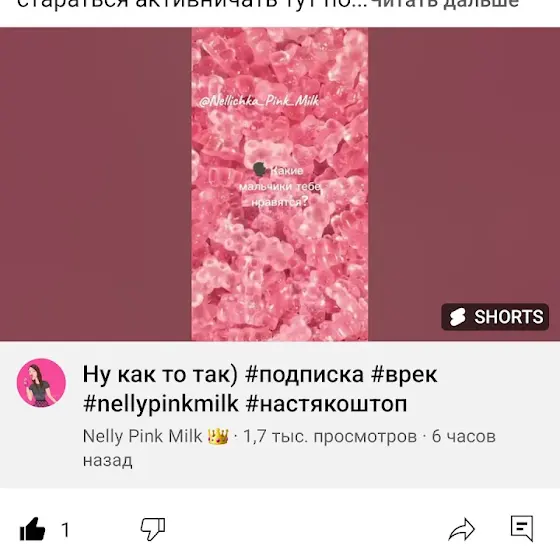The width and height of the screenshot is (560, 560).
Task: Click the video title Ну как то так)
Action: click(160, 374)
